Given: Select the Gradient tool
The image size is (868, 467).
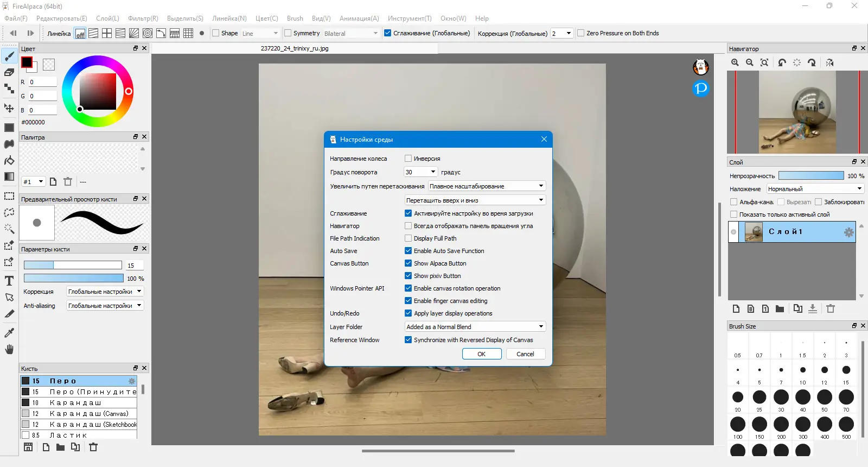Looking at the screenshot, I should (x=9, y=176).
